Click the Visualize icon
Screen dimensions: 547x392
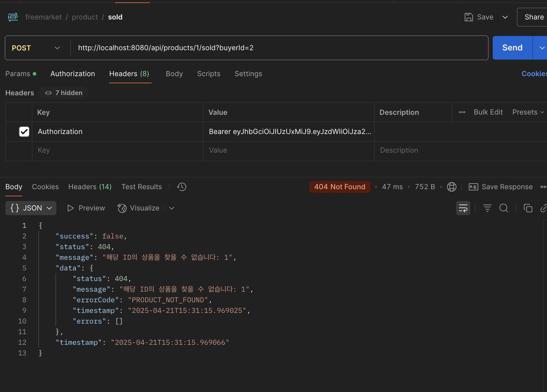(x=122, y=208)
